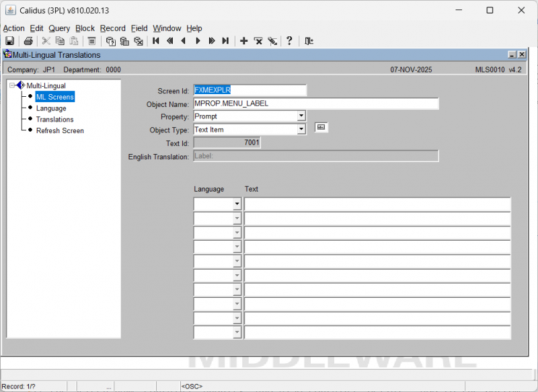Open the first row Language dropdown

(237, 204)
